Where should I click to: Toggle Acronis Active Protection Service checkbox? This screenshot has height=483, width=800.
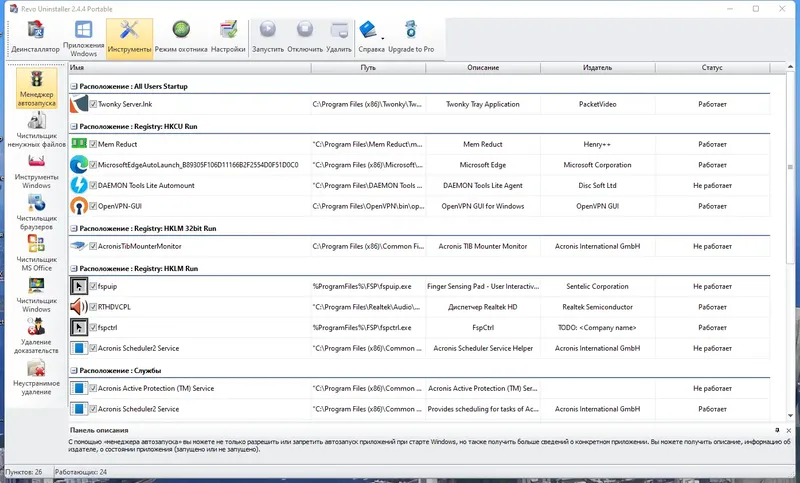coord(93,388)
